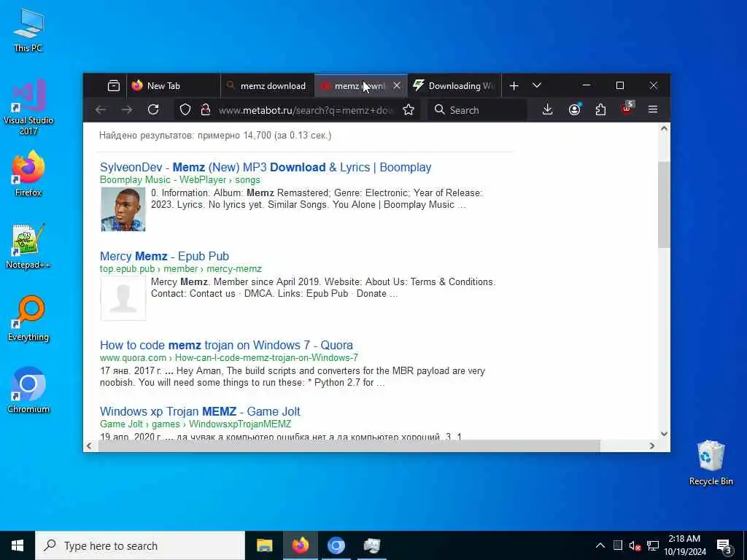747x560 pixels.
Task: Click vertical scrollbar up arrow
Action: [x=664, y=128]
